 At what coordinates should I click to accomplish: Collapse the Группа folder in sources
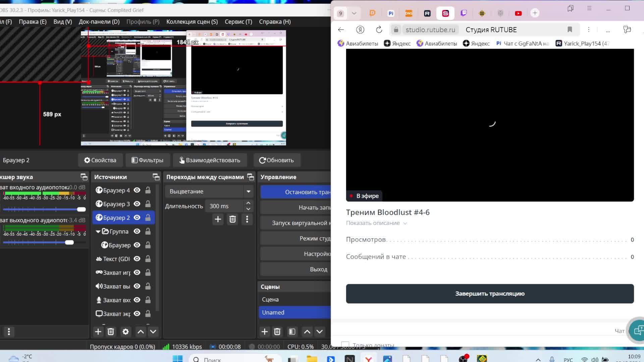98,231
